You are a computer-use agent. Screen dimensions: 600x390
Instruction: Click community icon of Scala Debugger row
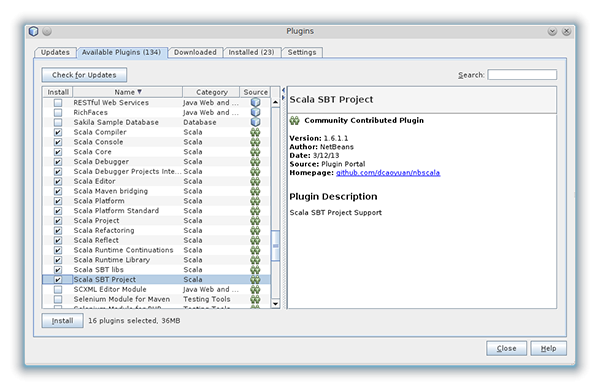tap(255, 162)
